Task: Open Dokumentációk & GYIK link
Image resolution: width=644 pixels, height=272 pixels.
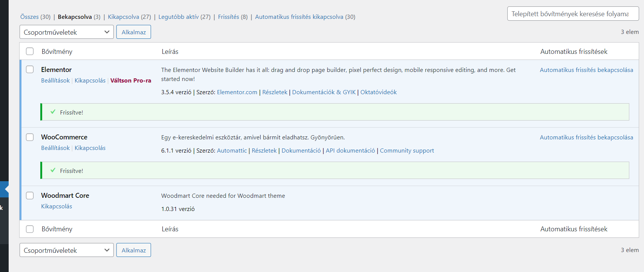Action: pos(324,92)
